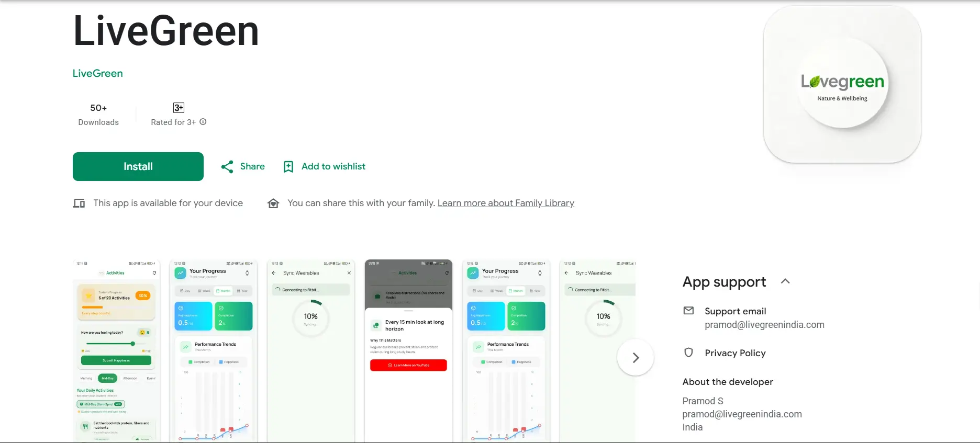
Task: Click This app is available for your device
Action: click(x=168, y=203)
